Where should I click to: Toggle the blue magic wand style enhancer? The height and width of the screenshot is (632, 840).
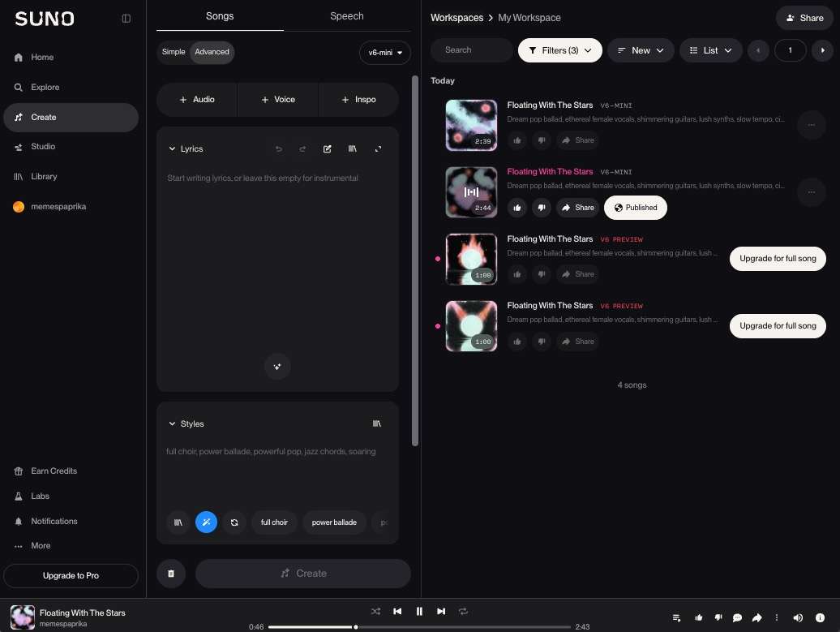click(206, 522)
